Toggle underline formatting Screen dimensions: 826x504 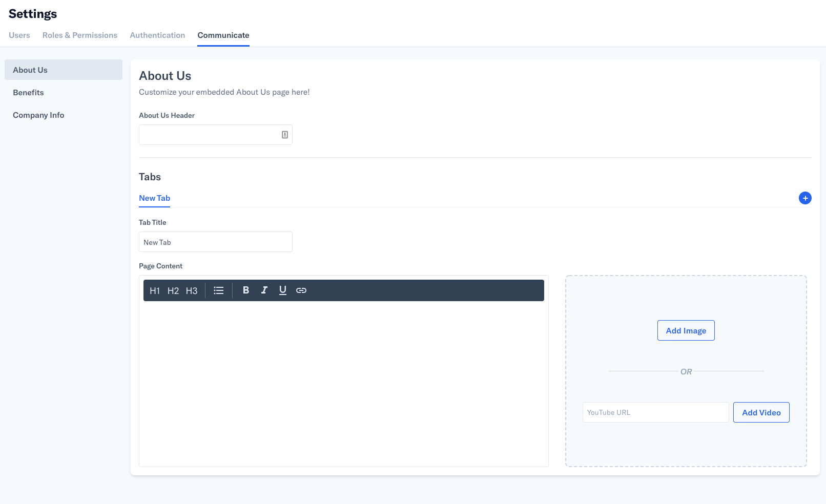click(x=283, y=290)
